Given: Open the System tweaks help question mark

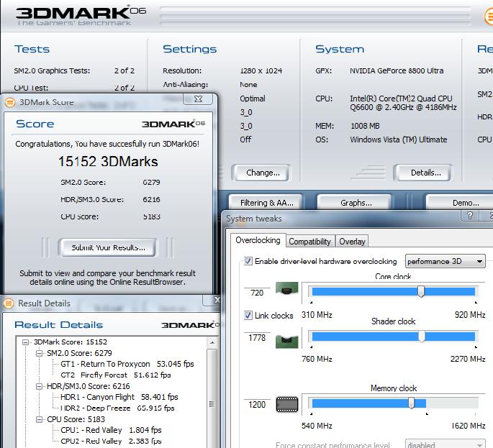Looking at the screenshot, I should (470, 216).
